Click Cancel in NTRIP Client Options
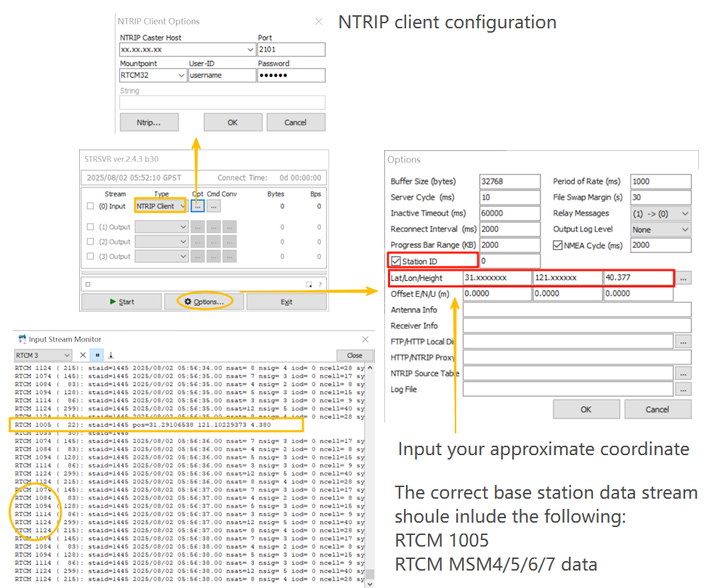Image resolution: width=712 pixels, height=588 pixels. (x=296, y=123)
